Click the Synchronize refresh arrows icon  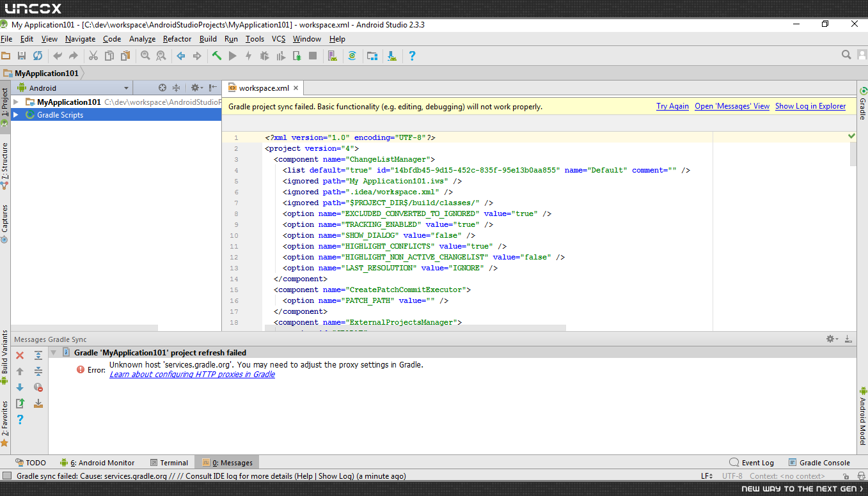pos(38,56)
